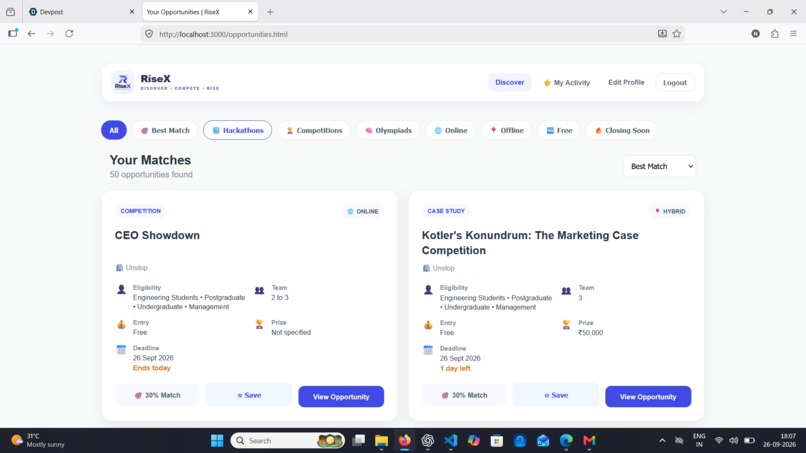Click the ONLINE badge on CEO Showdown
The width and height of the screenshot is (806, 453).
pos(362,211)
